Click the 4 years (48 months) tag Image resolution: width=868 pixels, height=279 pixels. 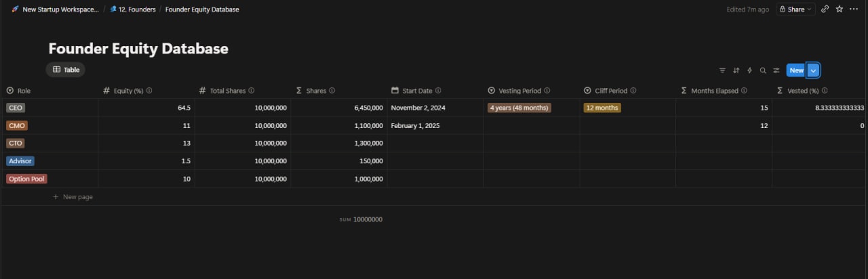pos(519,108)
